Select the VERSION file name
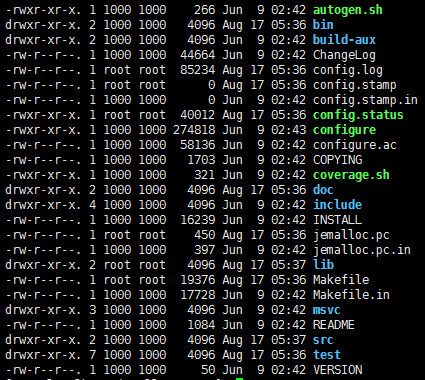 [337, 370]
